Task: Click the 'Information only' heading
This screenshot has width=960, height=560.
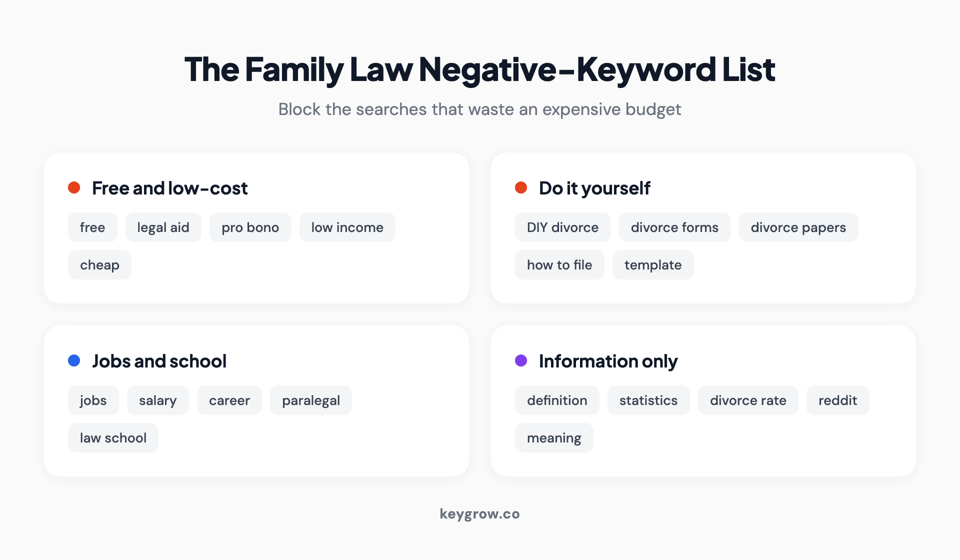Action: [608, 361]
